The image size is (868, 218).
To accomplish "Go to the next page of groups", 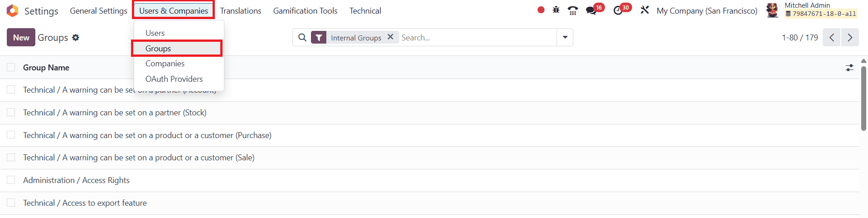I will (x=850, y=37).
